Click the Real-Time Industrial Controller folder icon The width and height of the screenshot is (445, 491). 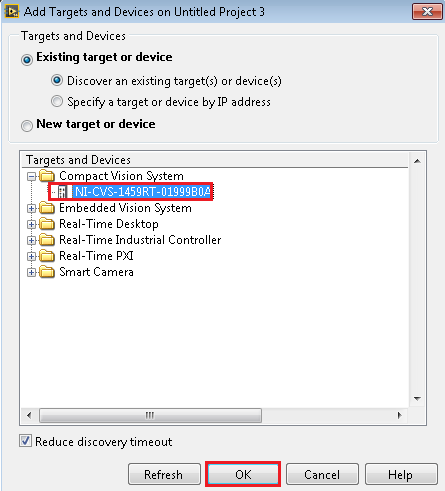click(x=47, y=240)
